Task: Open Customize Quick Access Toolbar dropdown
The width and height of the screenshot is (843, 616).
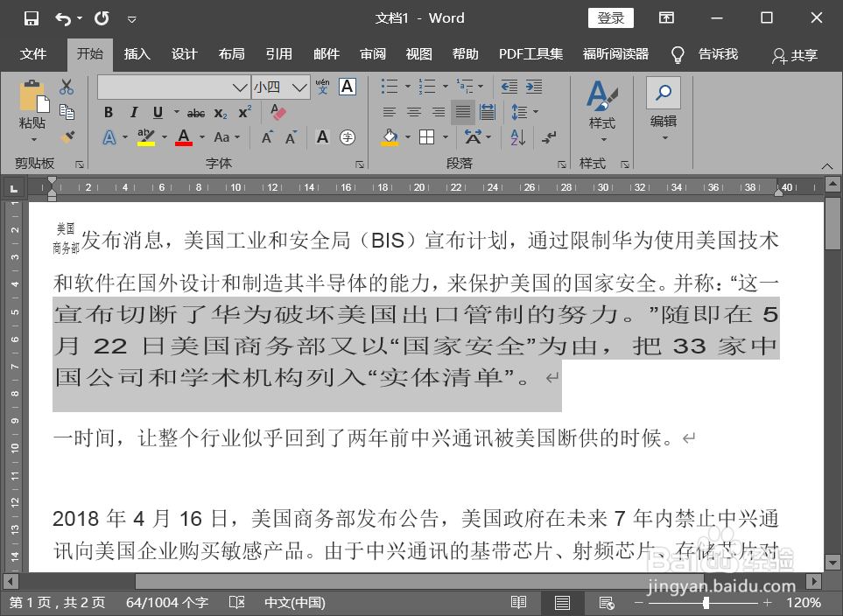Action: pyautogui.click(x=131, y=20)
